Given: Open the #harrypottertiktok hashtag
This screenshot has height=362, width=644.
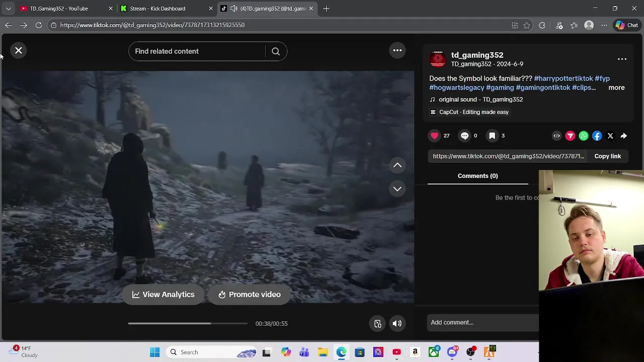Looking at the screenshot, I should point(563,78).
